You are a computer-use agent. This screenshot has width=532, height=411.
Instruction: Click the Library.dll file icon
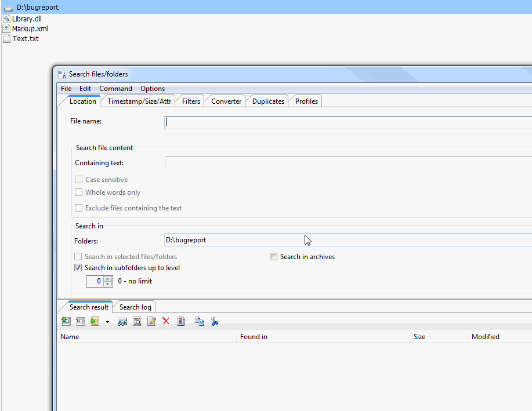[x=6, y=19]
